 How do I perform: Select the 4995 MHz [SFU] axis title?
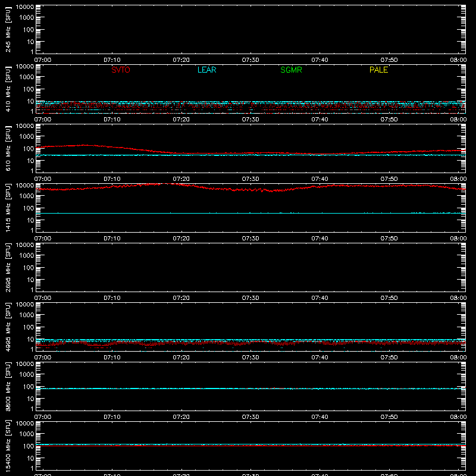point(8,327)
